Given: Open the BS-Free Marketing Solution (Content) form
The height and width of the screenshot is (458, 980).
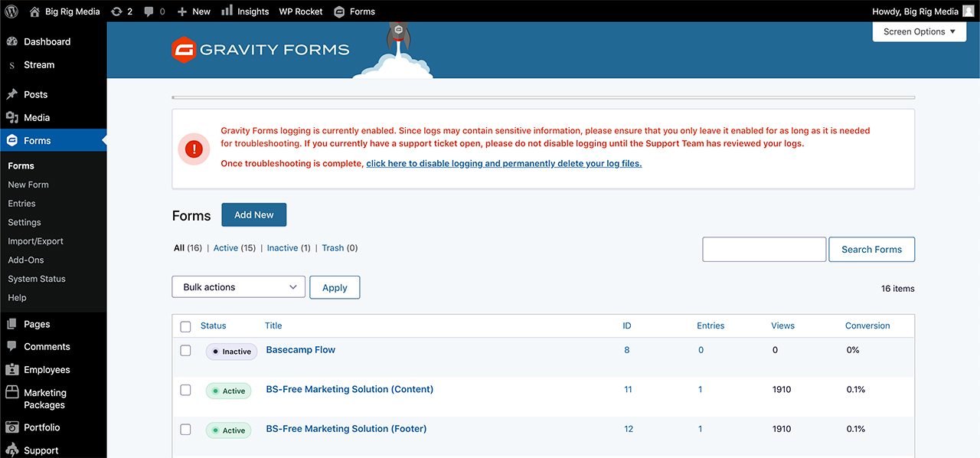Looking at the screenshot, I should coord(350,390).
